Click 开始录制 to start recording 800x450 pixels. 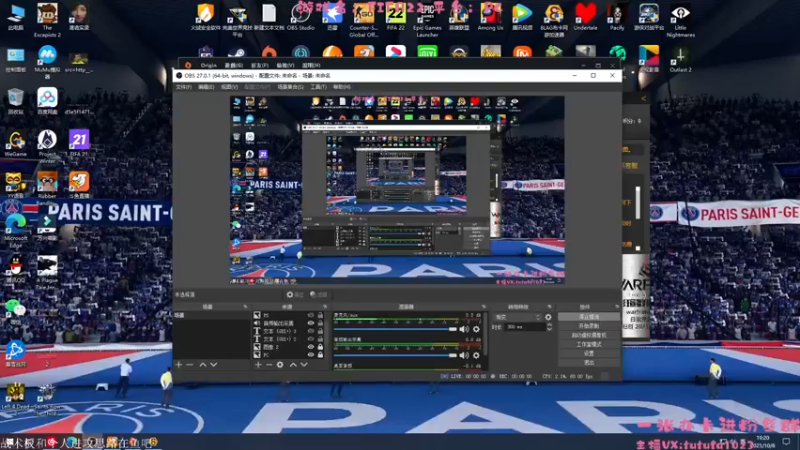(x=589, y=326)
